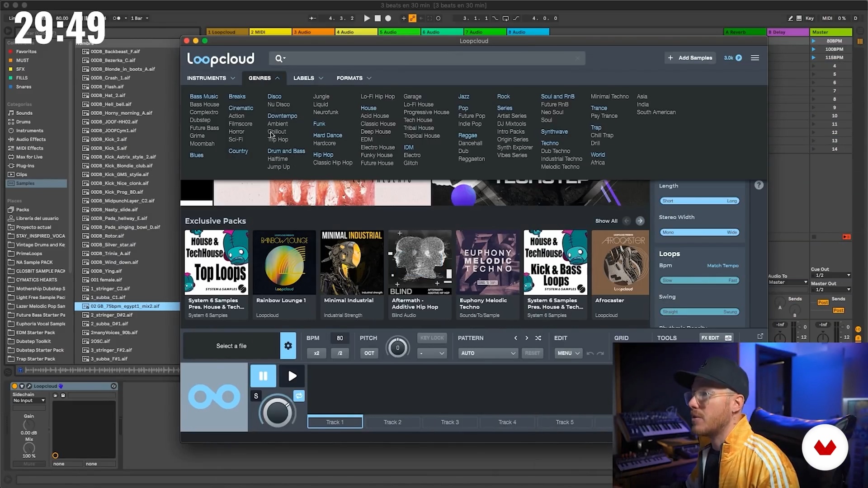Toggle the Post button on send A
Viewport: 868px width, 488px height.
(x=823, y=302)
